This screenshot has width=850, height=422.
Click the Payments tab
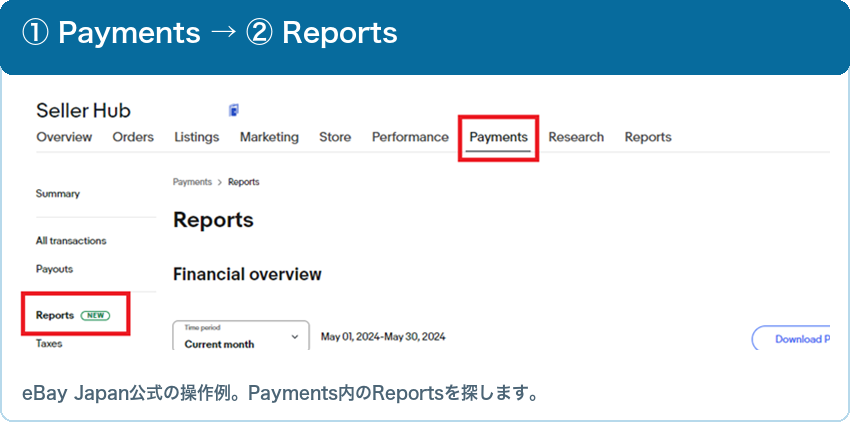(499, 137)
